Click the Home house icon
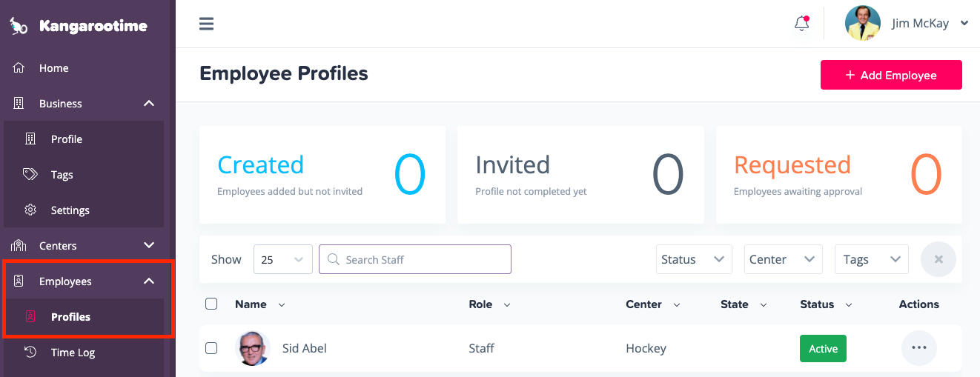 (x=19, y=68)
